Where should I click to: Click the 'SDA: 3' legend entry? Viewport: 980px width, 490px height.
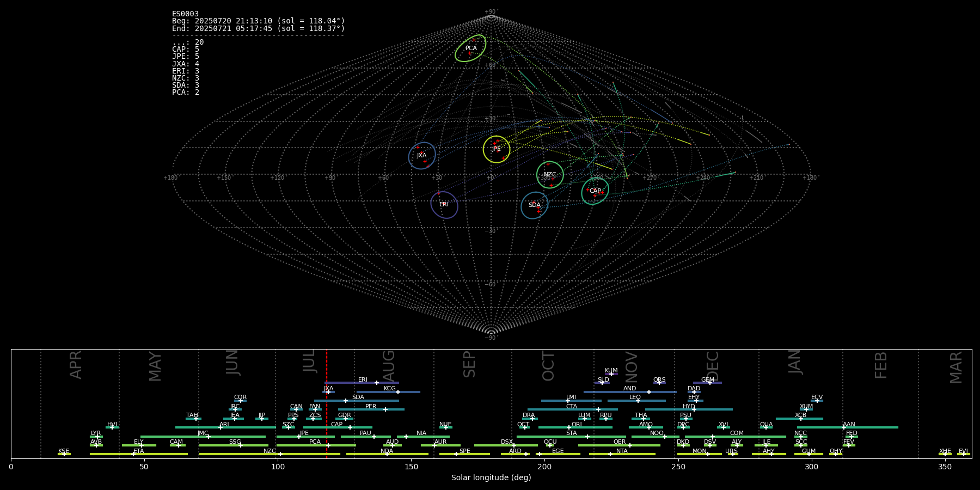pos(186,85)
